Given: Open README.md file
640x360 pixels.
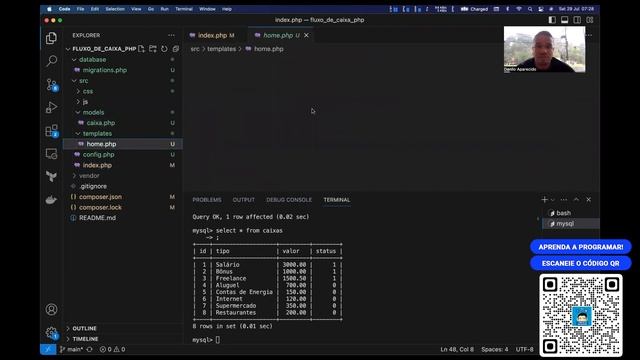Looking at the screenshot, I should 98,218.
